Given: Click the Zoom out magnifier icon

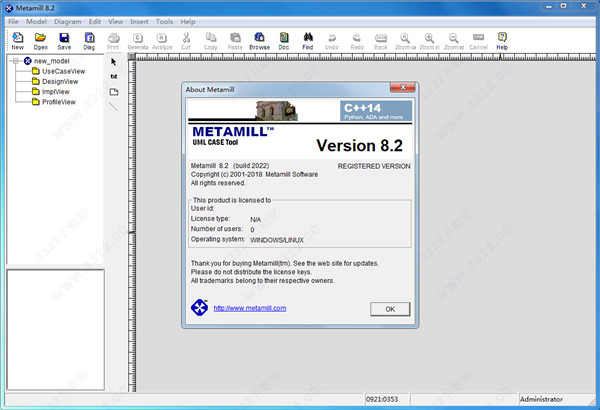Looking at the screenshot, I should [453, 38].
